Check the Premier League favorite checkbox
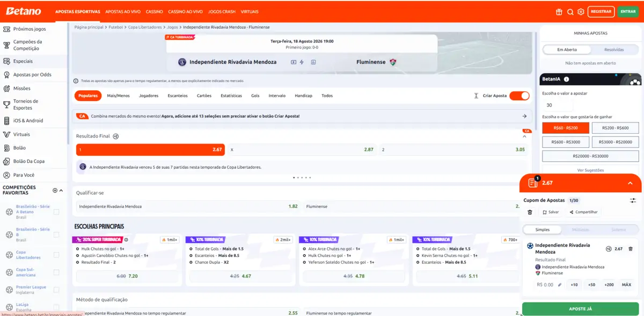The width and height of the screenshot is (644, 316). pos(56,290)
